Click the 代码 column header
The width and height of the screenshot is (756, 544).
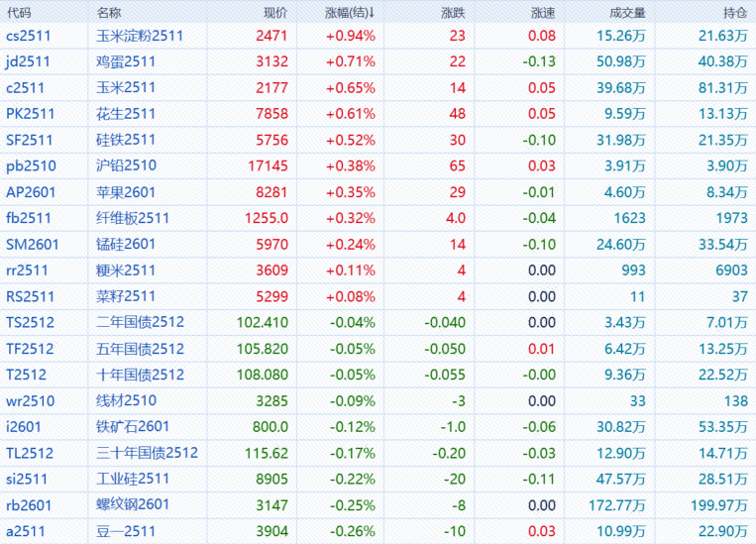(19, 13)
